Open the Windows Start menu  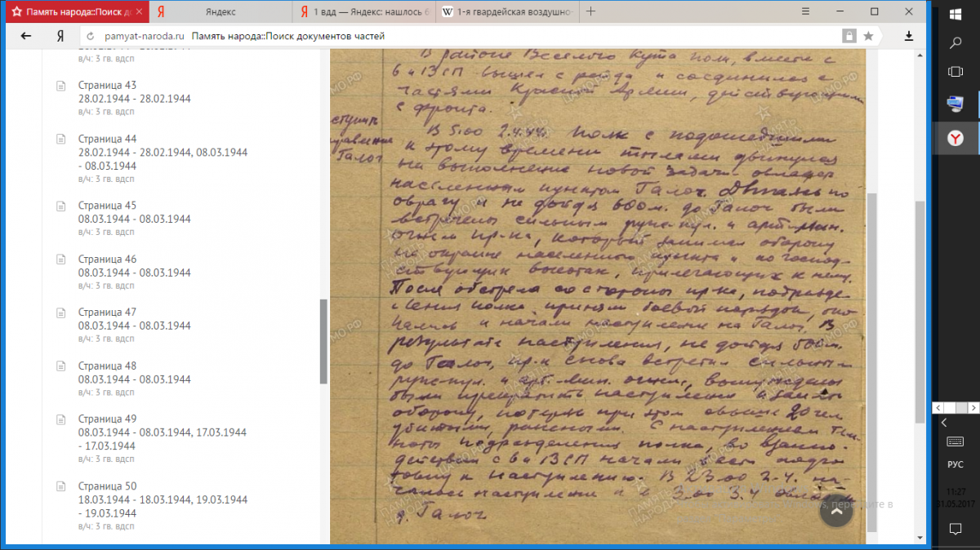(955, 15)
